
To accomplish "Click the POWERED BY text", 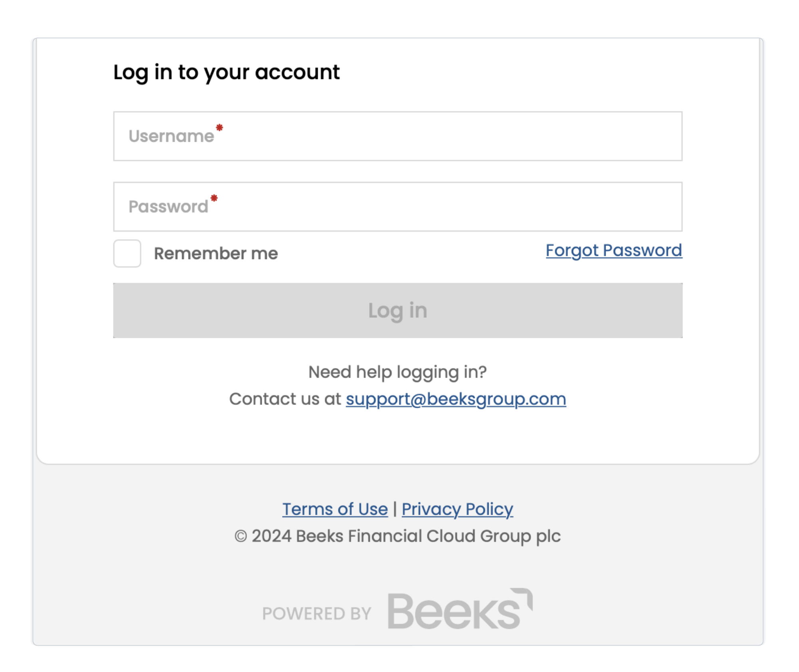I will tap(317, 614).
